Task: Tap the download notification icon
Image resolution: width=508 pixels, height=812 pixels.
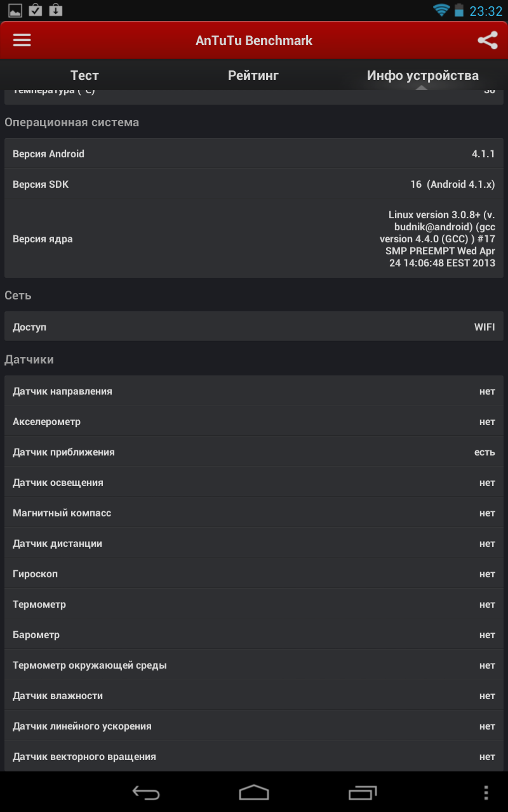Action: (x=56, y=10)
